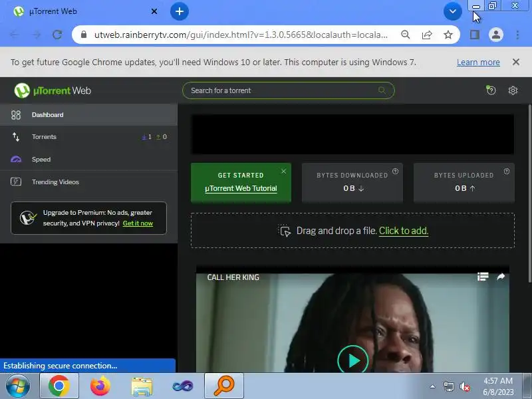
Task: Close the Chrome update notification bar
Action: point(516,62)
